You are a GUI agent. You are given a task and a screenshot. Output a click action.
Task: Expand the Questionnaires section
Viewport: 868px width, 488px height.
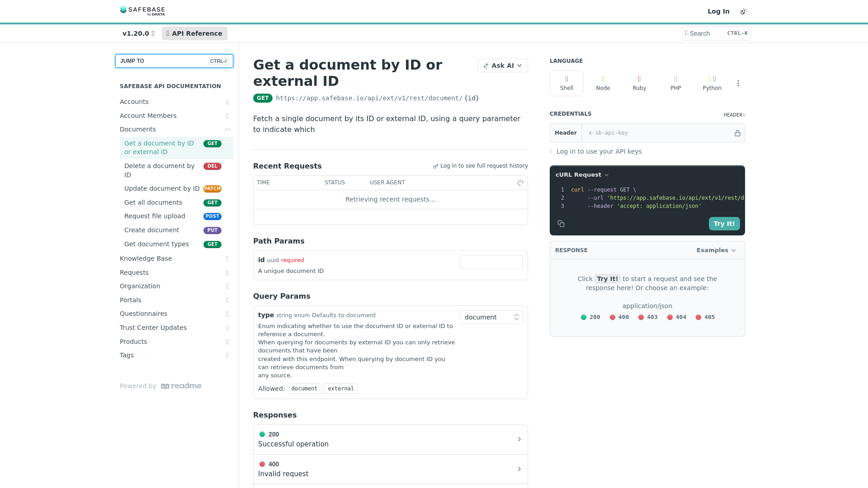[x=227, y=314]
